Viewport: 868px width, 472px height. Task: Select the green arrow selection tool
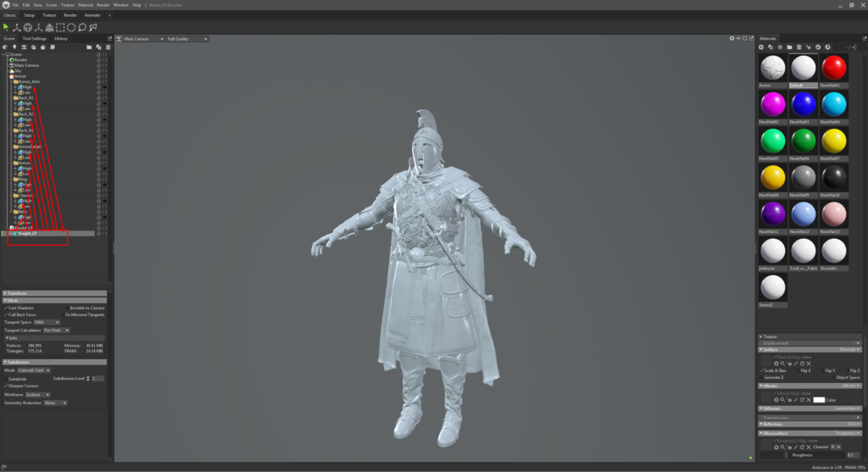6,27
